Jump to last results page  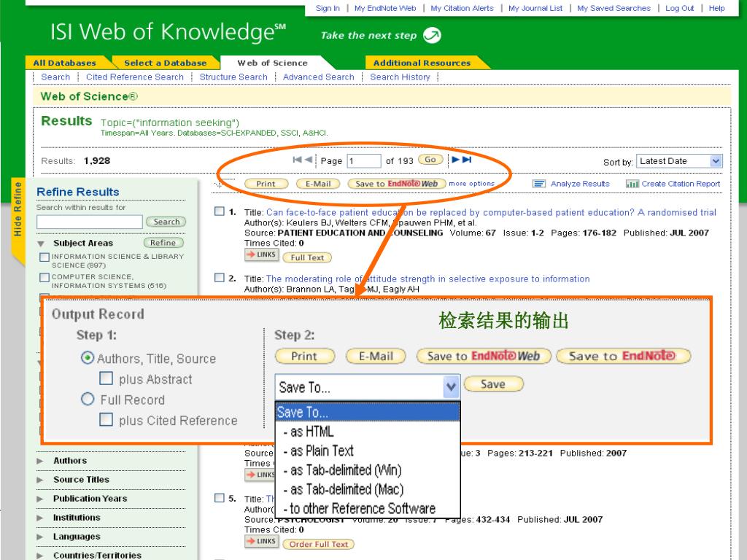pyautogui.click(x=467, y=160)
